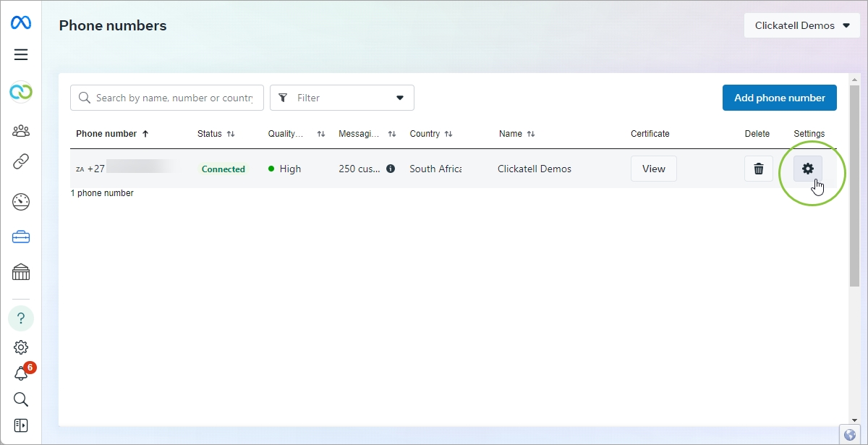View the certificate for this number
This screenshot has width=868, height=445.
653,169
